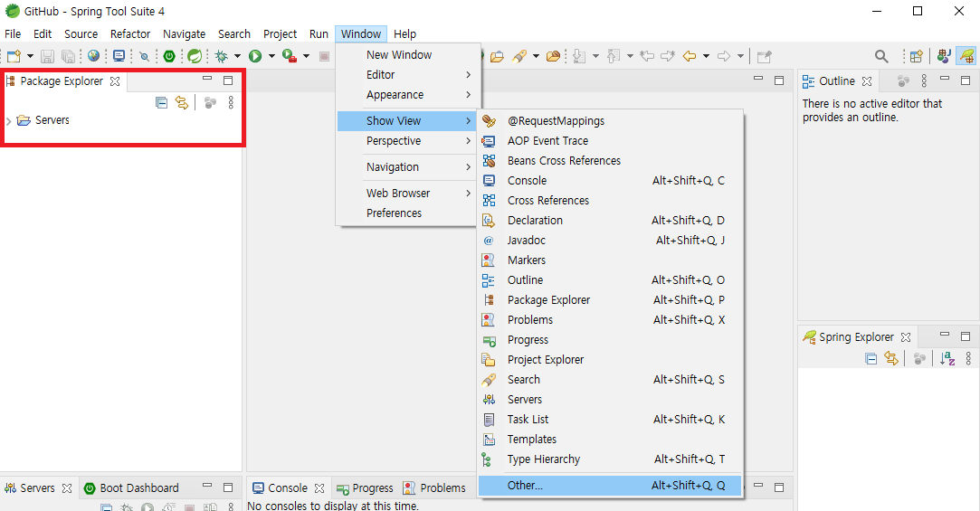This screenshot has height=511, width=980.
Task: Show the Declaration view
Action: coord(611,220)
